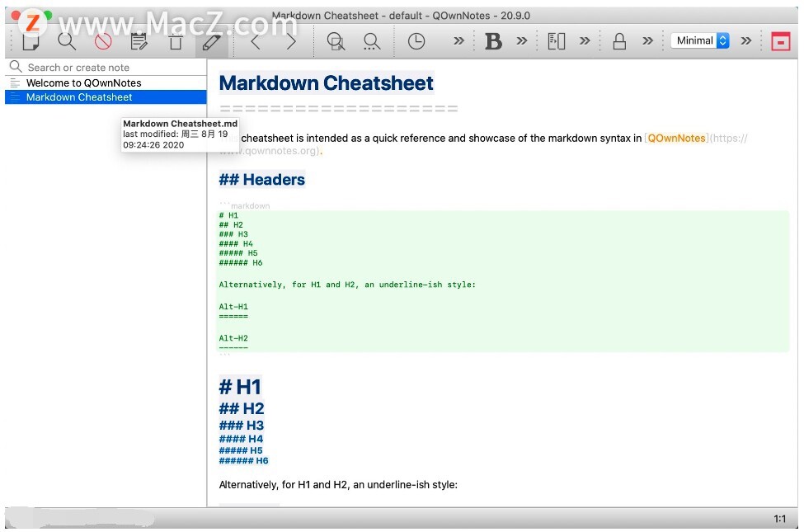Click the notepad-with-pencil toolbar icon
The height and width of the screenshot is (532, 804).
pyautogui.click(x=139, y=41)
